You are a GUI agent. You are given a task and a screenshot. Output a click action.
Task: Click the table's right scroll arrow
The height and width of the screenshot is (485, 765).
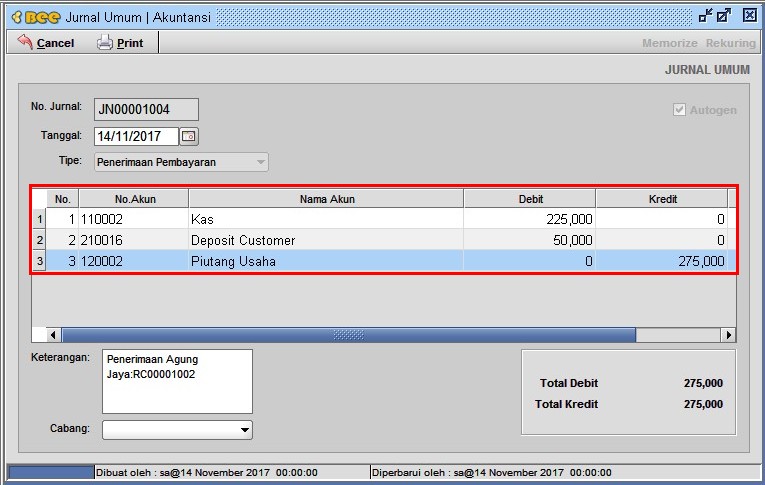tap(728, 335)
